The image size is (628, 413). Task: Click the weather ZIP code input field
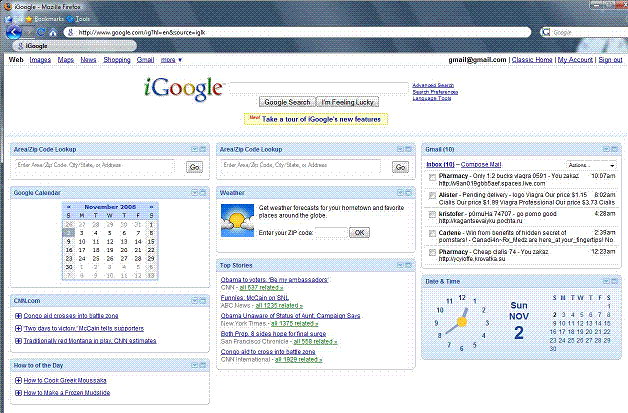[x=331, y=232]
